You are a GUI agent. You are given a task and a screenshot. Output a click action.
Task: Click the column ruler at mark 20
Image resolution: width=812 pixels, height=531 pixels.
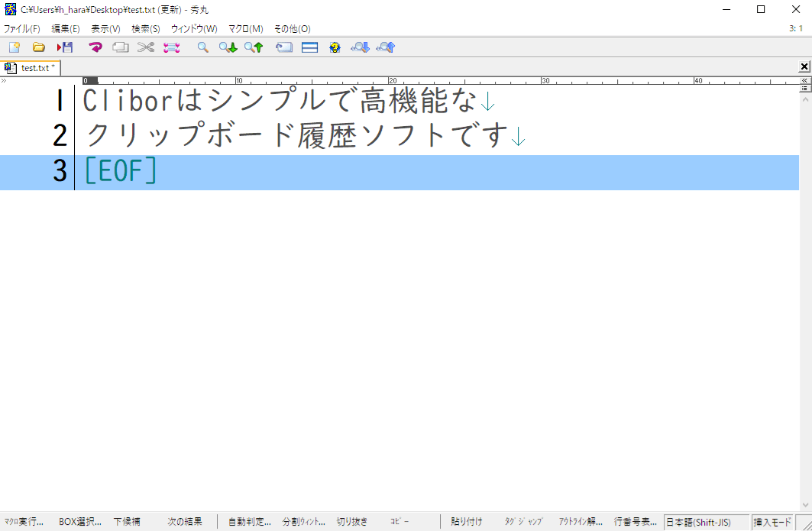[393, 81]
